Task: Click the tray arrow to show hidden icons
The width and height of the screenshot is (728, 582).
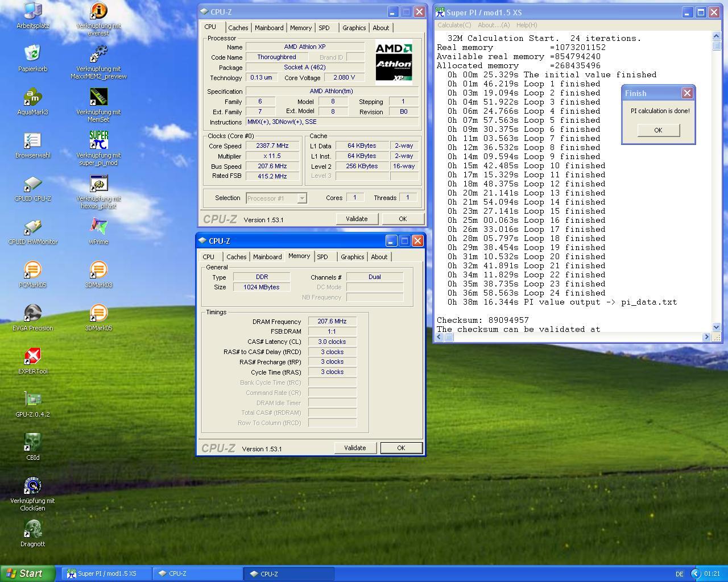Action: point(696,573)
